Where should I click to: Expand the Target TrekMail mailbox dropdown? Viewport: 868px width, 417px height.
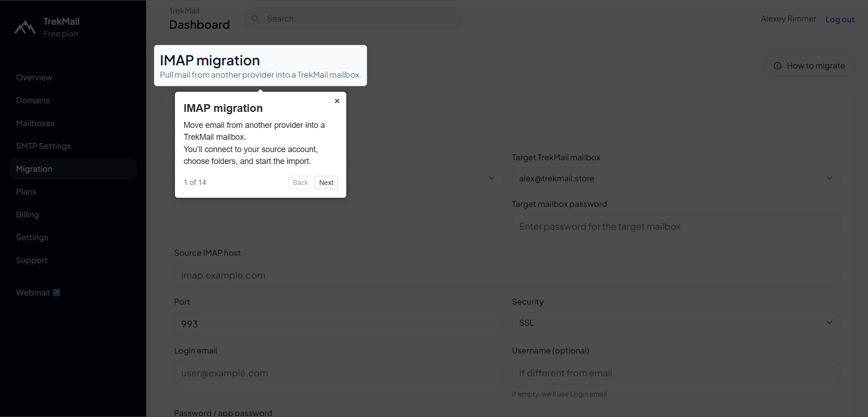(676, 179)
